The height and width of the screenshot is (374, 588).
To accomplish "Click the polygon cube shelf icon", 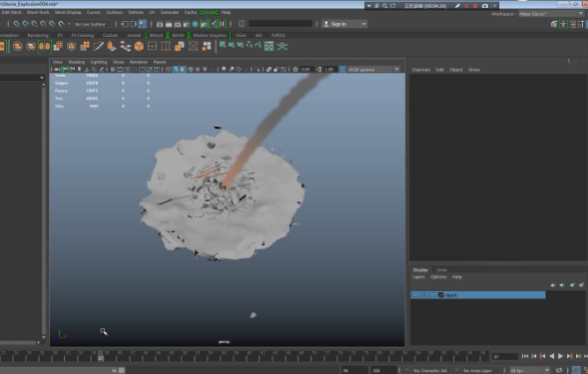I will [x=139, y=46].
